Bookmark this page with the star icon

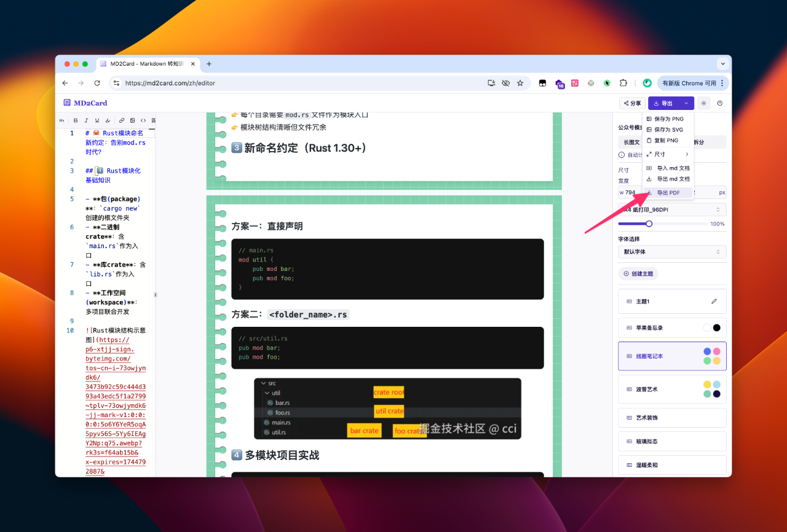pos(520,83)
